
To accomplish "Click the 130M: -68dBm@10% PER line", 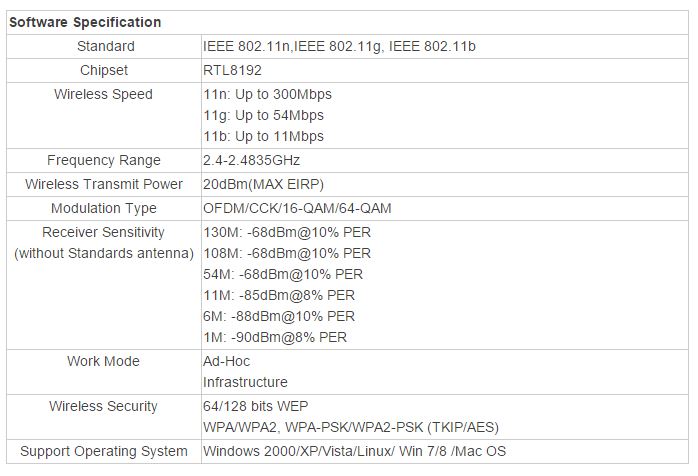I will point(287,232).
